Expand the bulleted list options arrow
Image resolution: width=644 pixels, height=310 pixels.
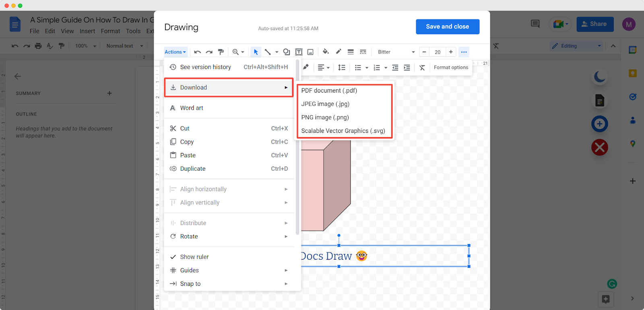pyautogui.click(x=367, y=68)
